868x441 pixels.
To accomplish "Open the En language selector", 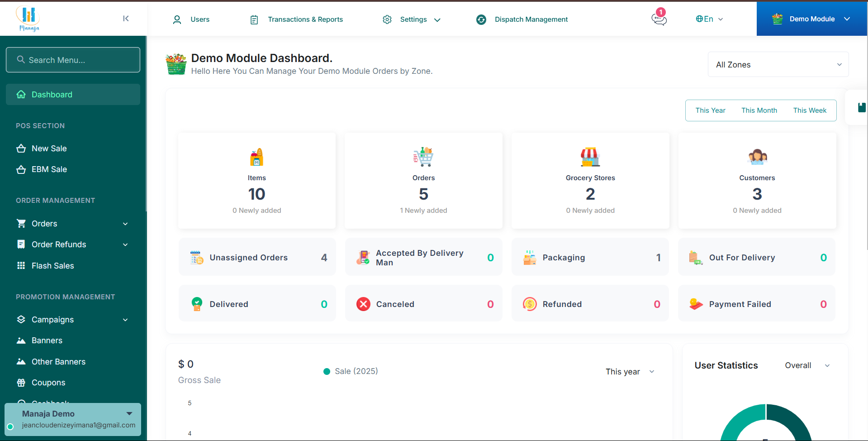I will click(709, 19).
